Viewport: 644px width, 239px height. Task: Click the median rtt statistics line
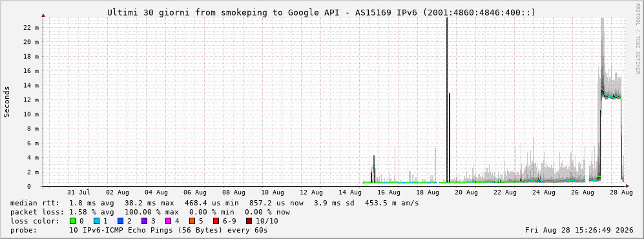214,203
